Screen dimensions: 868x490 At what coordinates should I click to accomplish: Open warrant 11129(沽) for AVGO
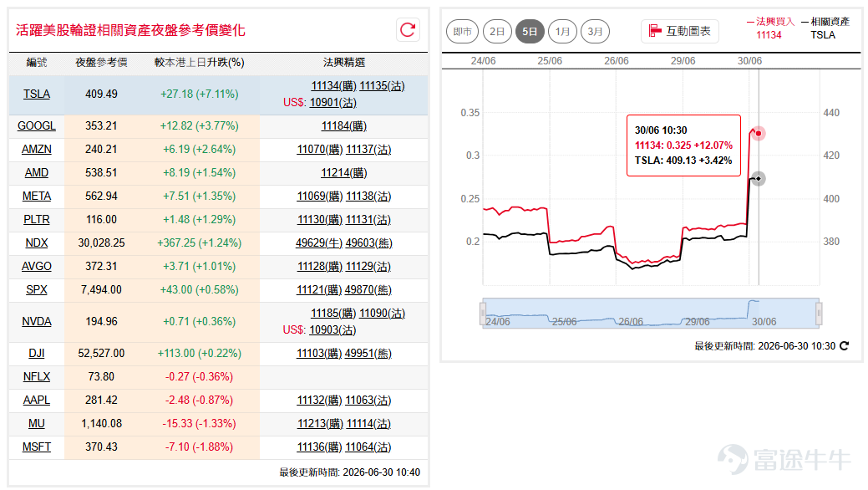pos(368,266)
